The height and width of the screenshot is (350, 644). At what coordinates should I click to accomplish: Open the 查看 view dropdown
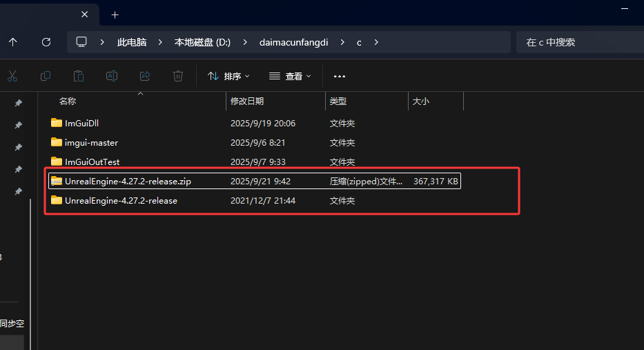tap(290, 76)
